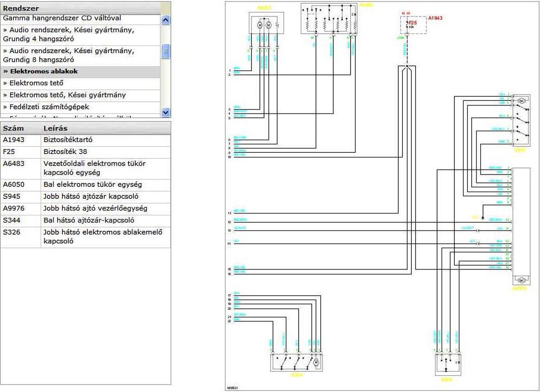Image resolution: width=540 pixels, height=392 pixels.
Task: Pick the S945 number in the table
Action: tap(21, 196)
